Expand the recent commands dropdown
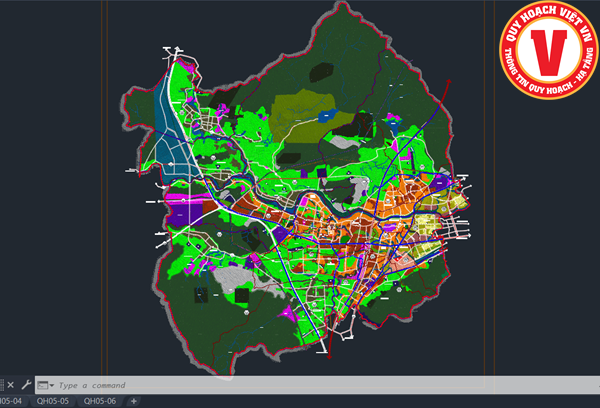The width and height of the screenshot is (600, 408). pyautogui.click(x=51, y=385)
